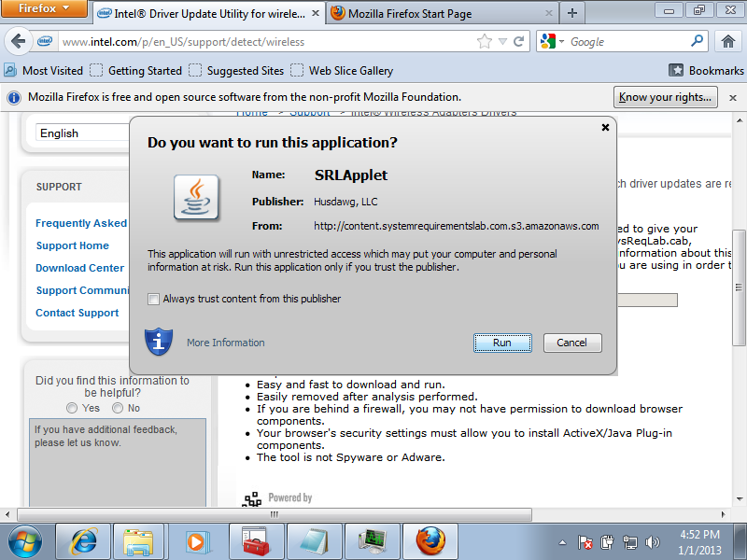
Task: Open the Support Community link
Action: (82, 290)
